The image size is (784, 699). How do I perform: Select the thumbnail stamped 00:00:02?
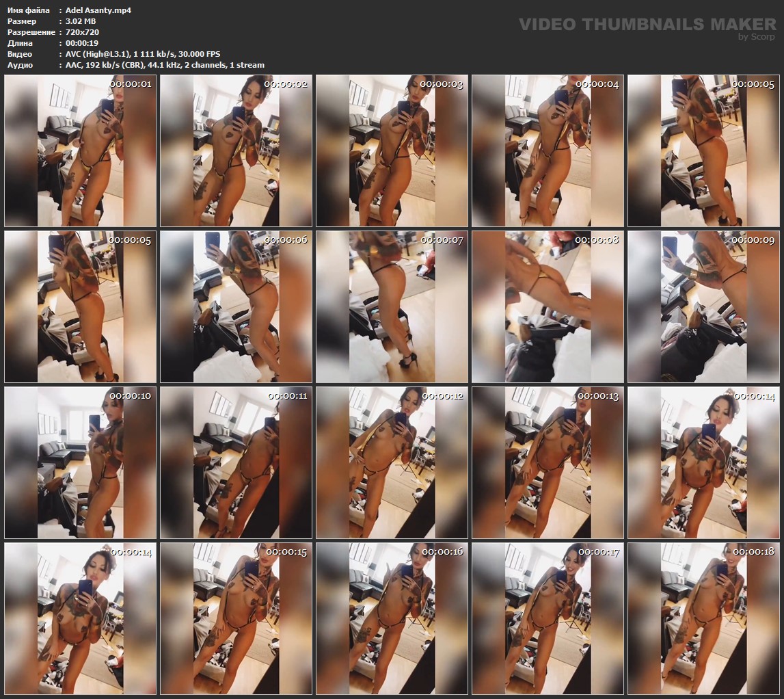pyautogui.click(x=236, y=150)
